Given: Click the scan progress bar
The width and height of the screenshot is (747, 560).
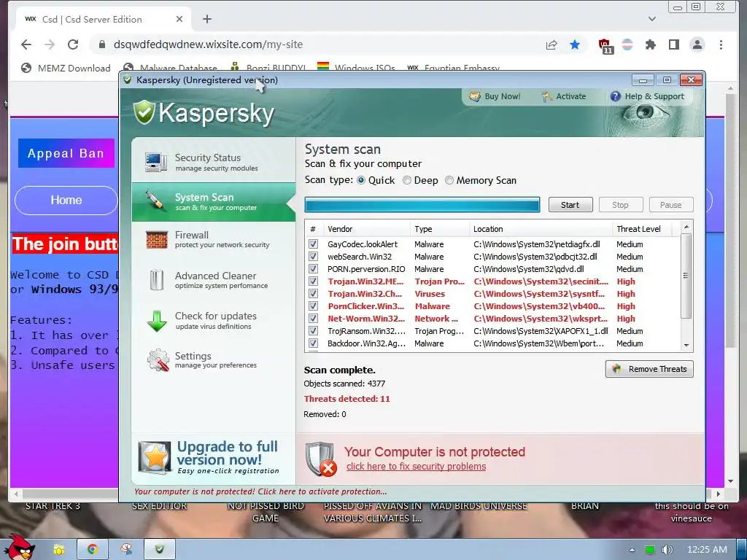Looking at the screenshot, I should (422, 205).
